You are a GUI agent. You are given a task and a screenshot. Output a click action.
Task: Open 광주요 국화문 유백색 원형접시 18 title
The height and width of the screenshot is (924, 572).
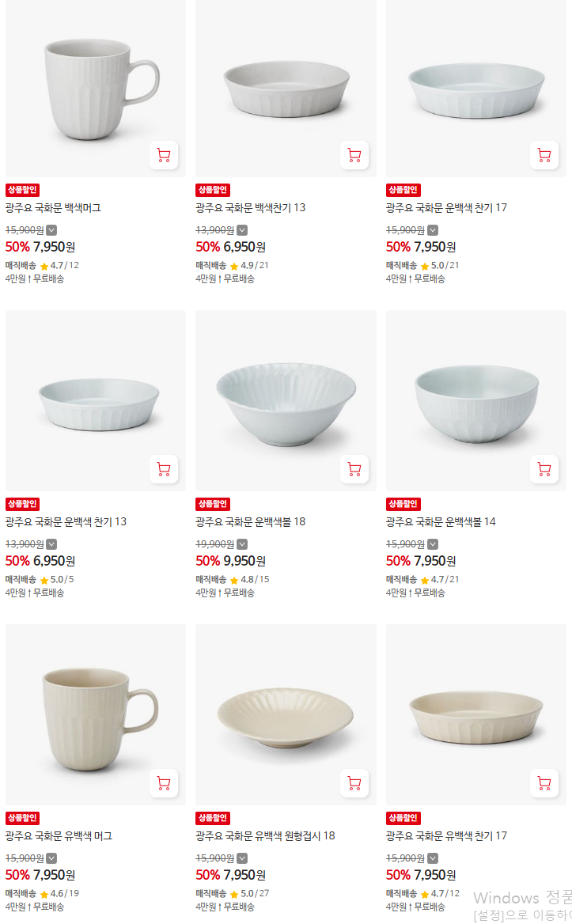click(x=265, y=836)
